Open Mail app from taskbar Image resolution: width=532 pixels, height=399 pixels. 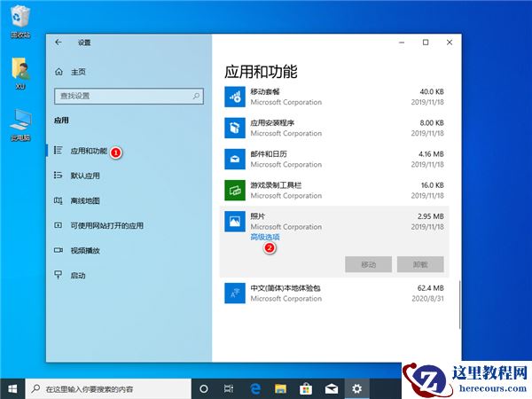pos(332,389)
